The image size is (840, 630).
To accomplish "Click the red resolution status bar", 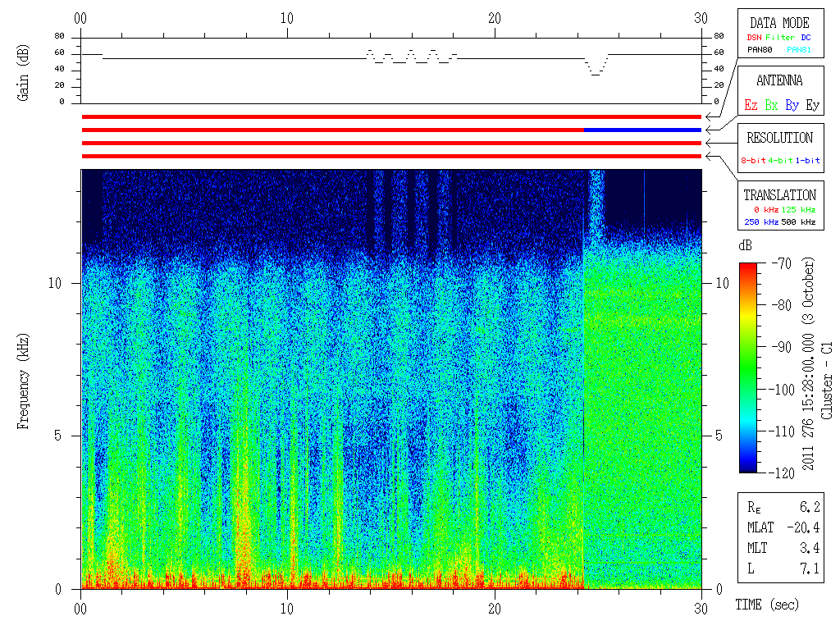I will coord(391,143).
